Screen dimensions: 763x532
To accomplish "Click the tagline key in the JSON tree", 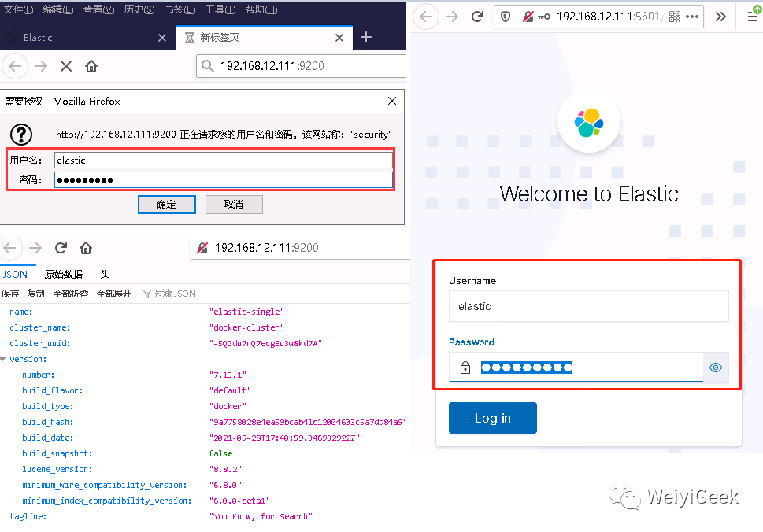I will 28,516.
